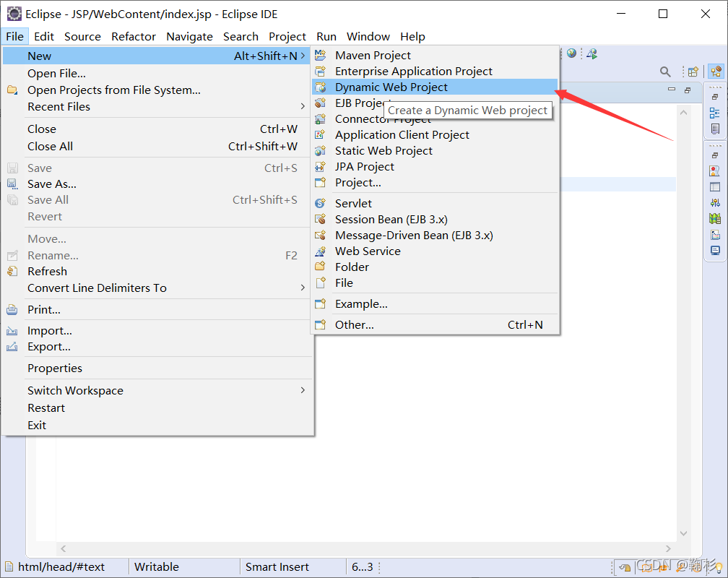Choose Restart from File menu
Screen dimensions: 728x578
click(x=157, y=407)
